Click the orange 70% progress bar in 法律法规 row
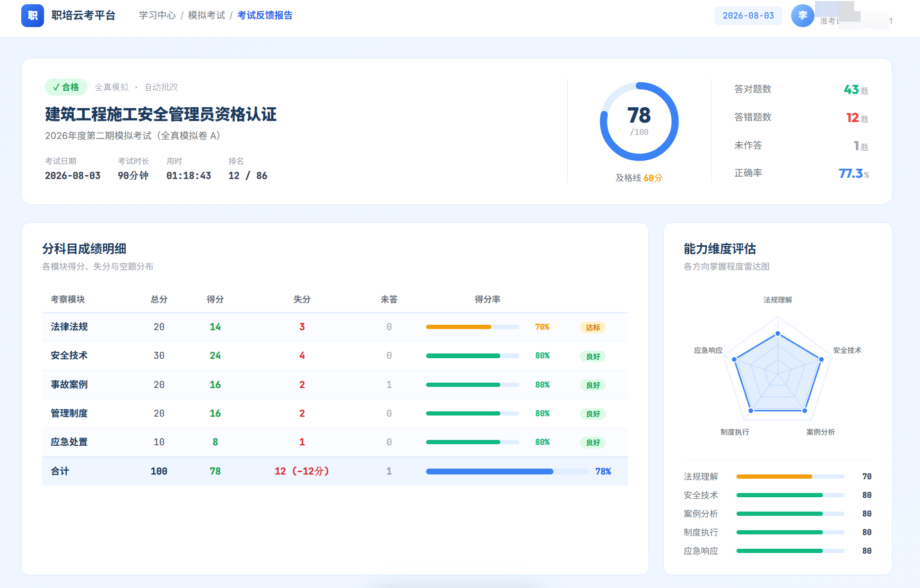Image resolution: width=920 pixels, height=588 pixels. click(472, 327)
